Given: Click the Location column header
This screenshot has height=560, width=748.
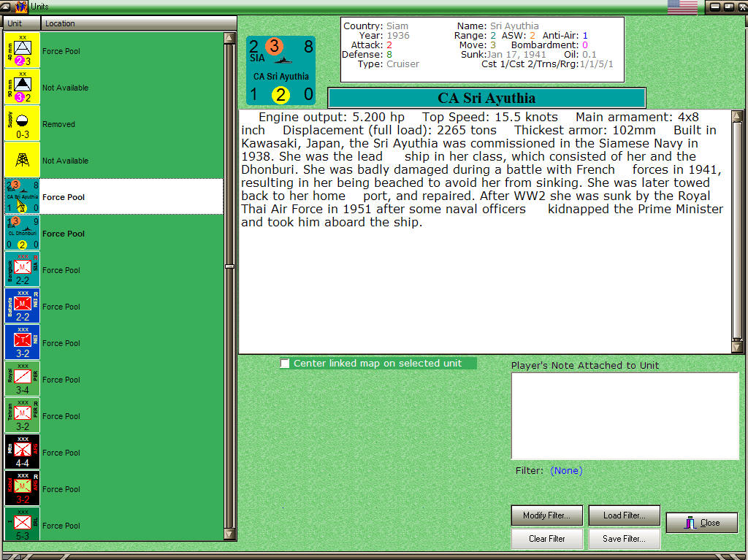Looking at the screenshot, I should tap(138, 23).
